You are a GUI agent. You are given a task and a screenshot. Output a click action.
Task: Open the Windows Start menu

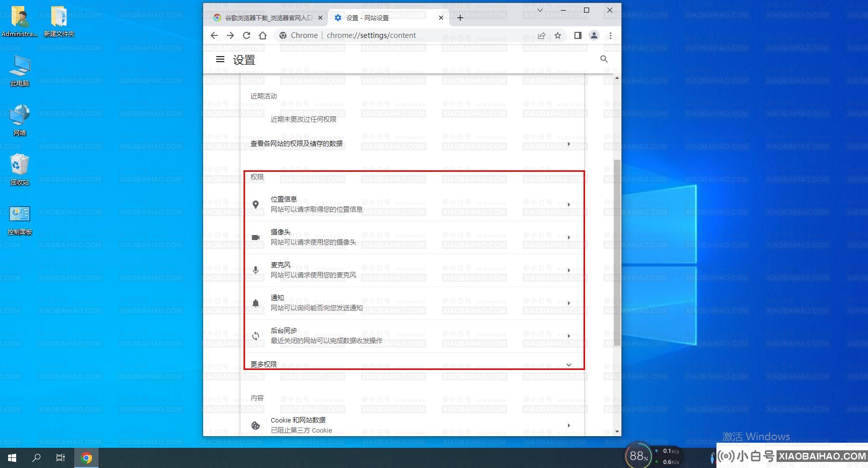[x=12, y=458]
